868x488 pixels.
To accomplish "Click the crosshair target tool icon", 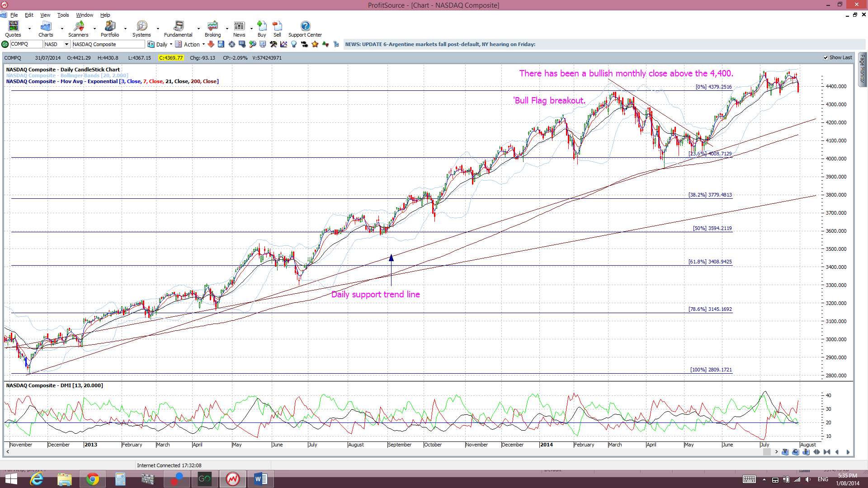I will click(x=232, y=44).
